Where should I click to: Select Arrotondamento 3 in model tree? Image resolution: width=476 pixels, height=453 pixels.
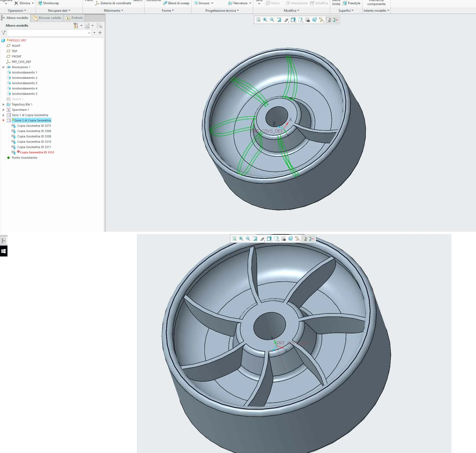click(24, 83)
